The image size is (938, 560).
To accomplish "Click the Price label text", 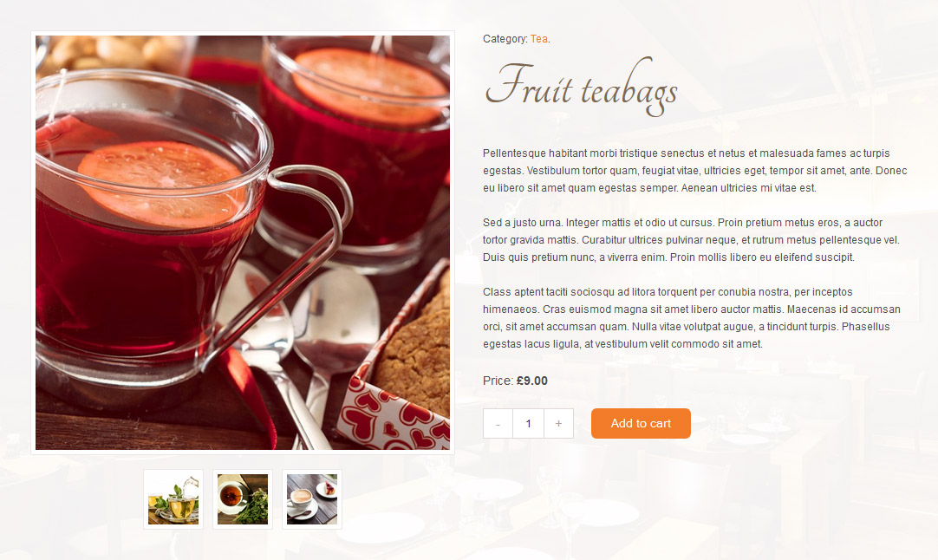I will [498, 381].
